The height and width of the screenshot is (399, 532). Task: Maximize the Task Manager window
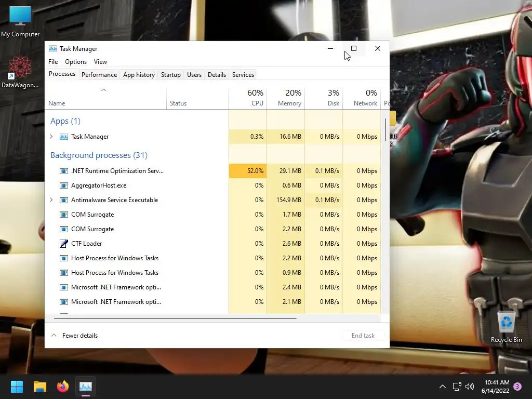click(353, 48)
